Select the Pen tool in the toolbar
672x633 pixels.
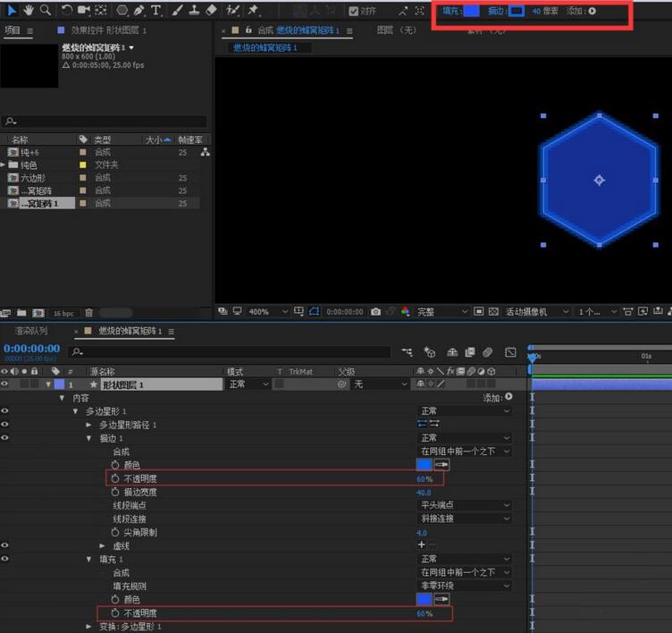coord(139,10)
